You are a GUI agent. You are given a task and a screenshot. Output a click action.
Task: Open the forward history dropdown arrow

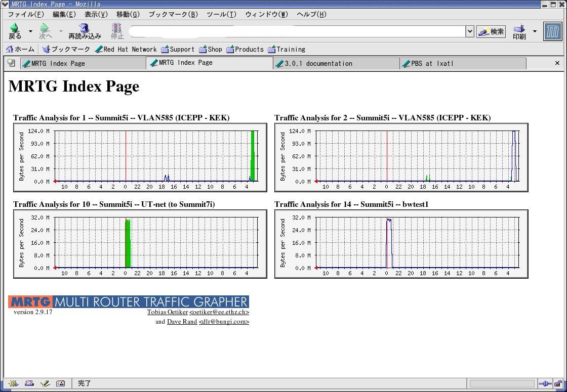pos(61,31)
